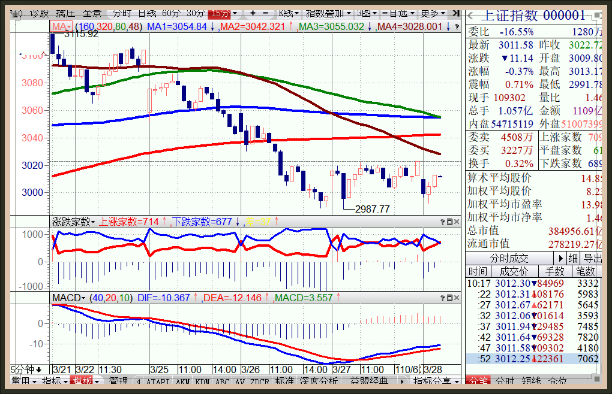612x394 pixels.
Task: Switch to 30分 timeframe
Action: 196,14
